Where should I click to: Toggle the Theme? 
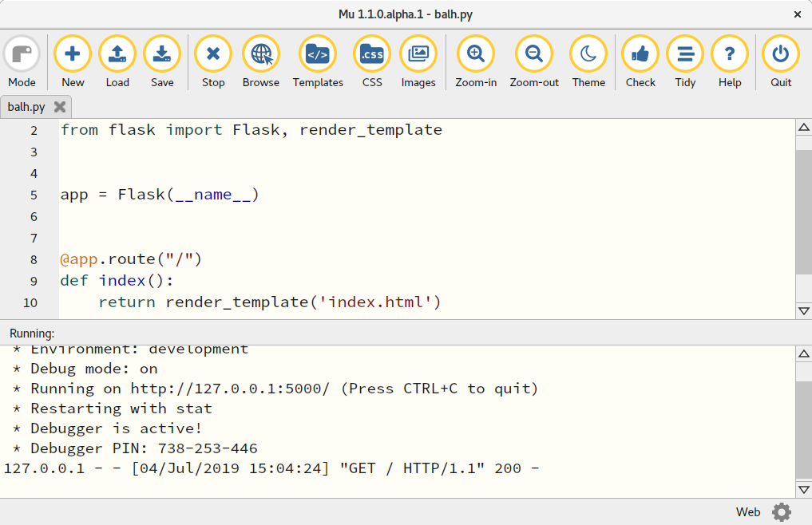click(588, 61)
